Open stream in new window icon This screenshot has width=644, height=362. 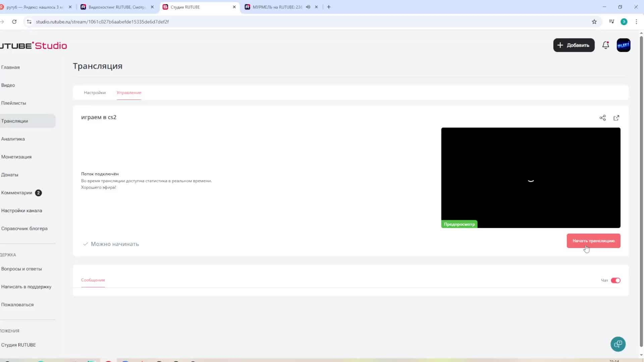[616, 118]
